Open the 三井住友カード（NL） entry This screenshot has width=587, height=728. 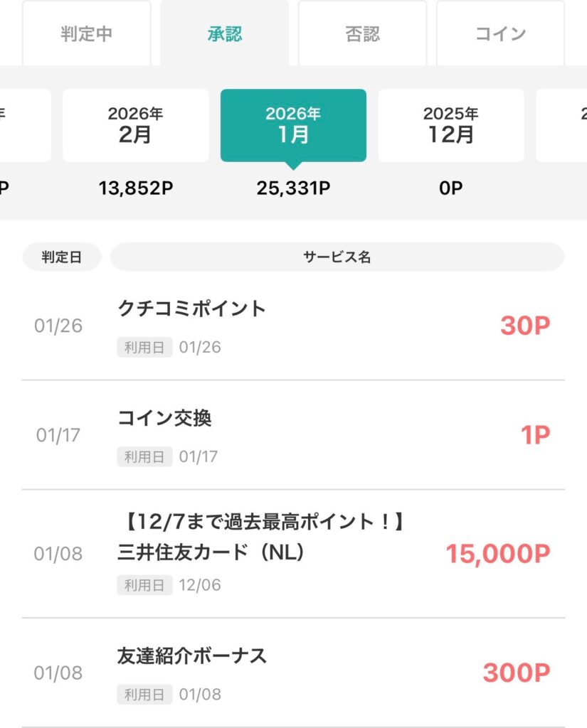pyautogui.click(x=211, y=552)
